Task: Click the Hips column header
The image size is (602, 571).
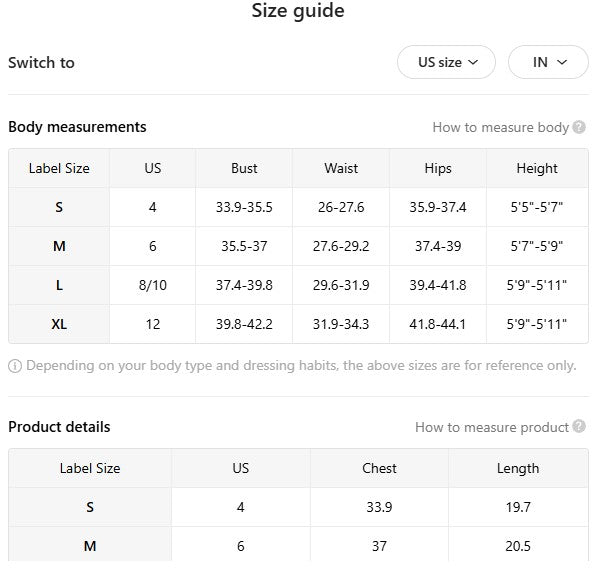Action: 438,168
